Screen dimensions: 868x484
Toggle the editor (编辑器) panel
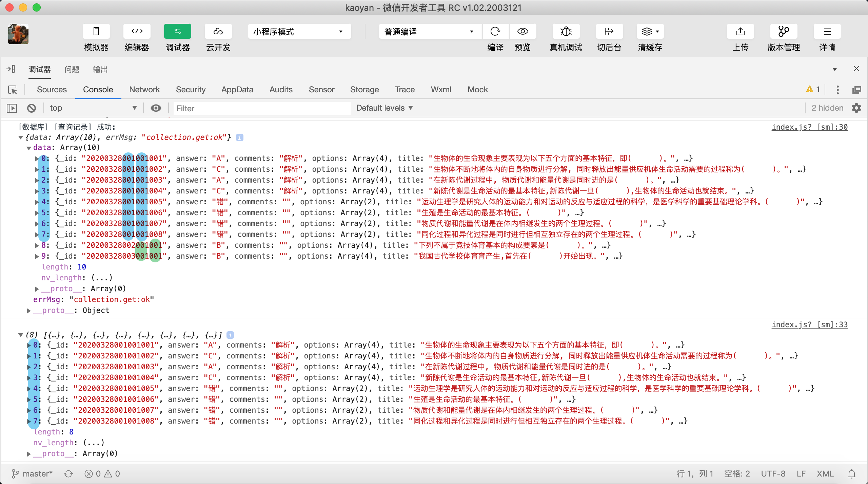tap(137, 32)
